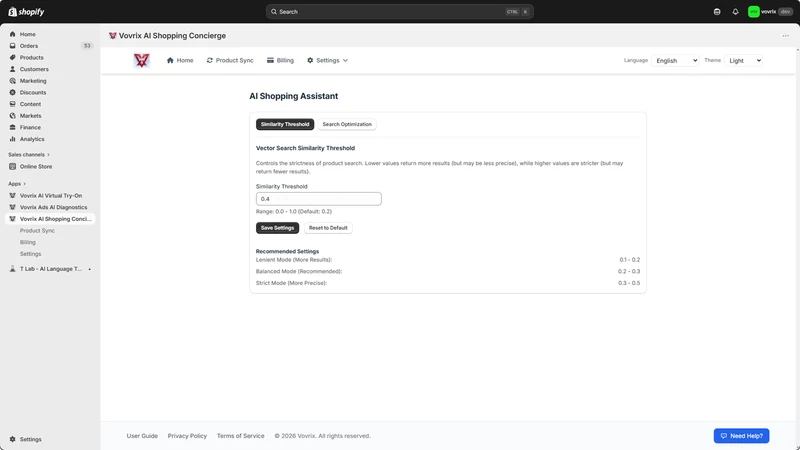Viewport: 800px width, 450px height.
Task: Click Balanced Mode (Recommended) row text
Action: click(299, 271)
